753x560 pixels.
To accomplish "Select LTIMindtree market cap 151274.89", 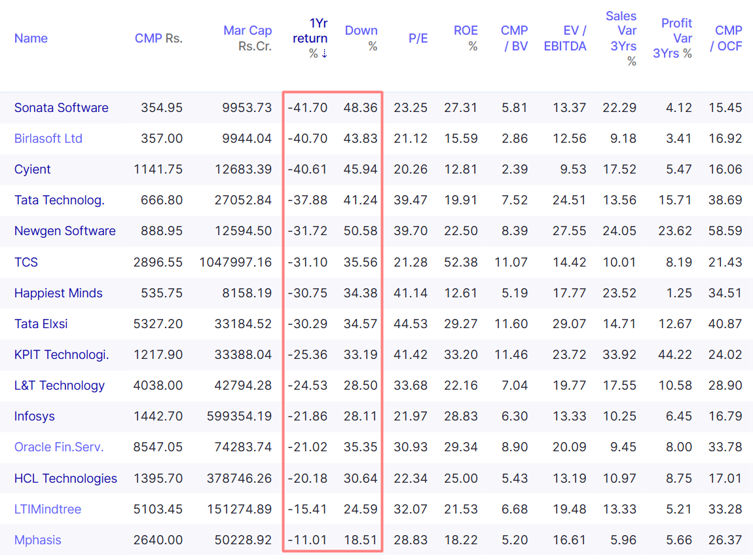I will point(239,509).
